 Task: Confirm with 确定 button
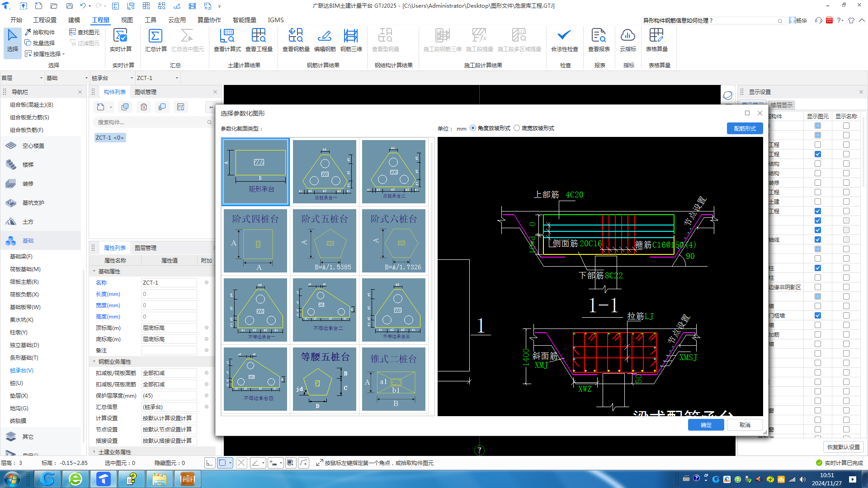click(706, 425)
